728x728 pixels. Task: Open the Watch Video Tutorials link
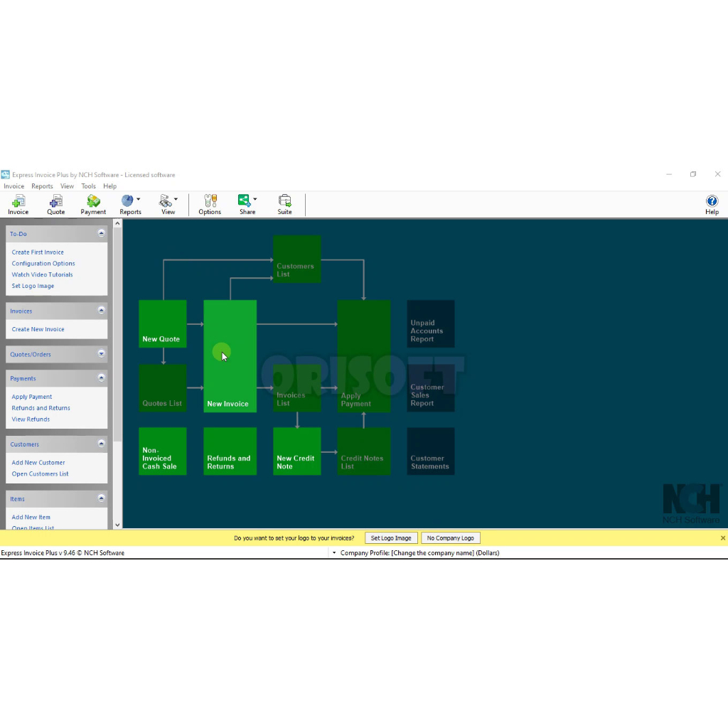tap(42, 274)
